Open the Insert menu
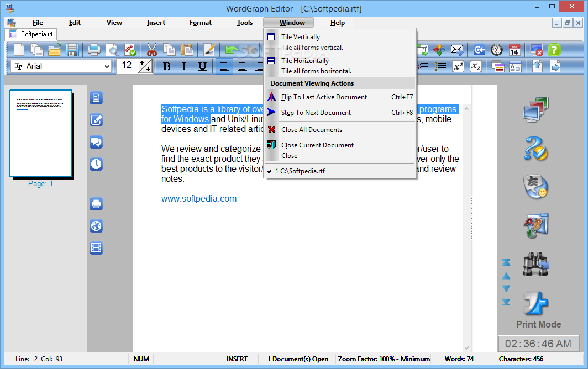Screen dimensions: 588x369 pyautogui.click(x=156, y=23)
